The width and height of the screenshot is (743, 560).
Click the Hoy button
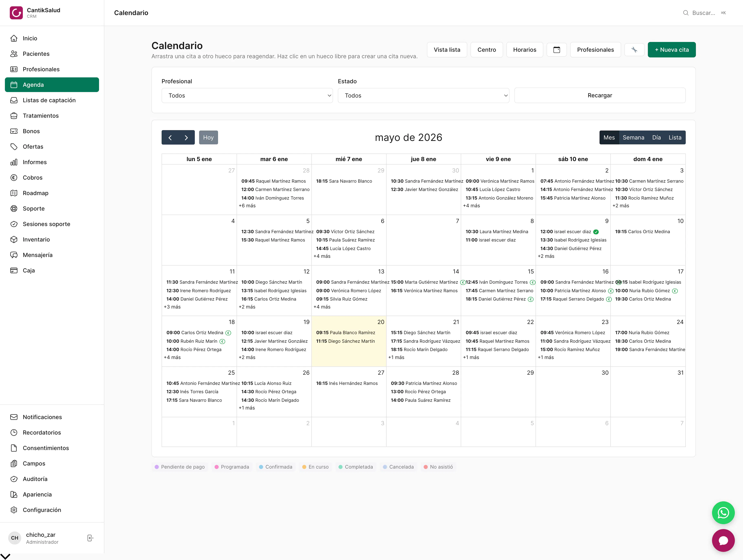point(208,137)
